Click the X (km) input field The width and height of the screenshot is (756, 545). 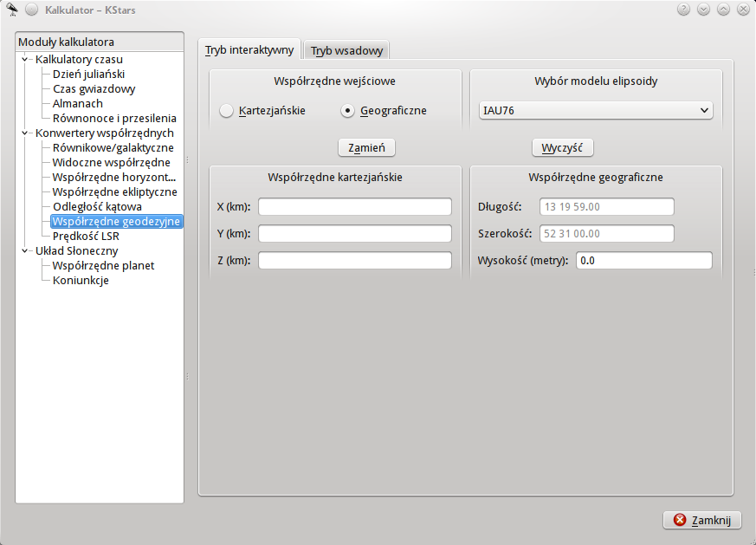[354, 206]
